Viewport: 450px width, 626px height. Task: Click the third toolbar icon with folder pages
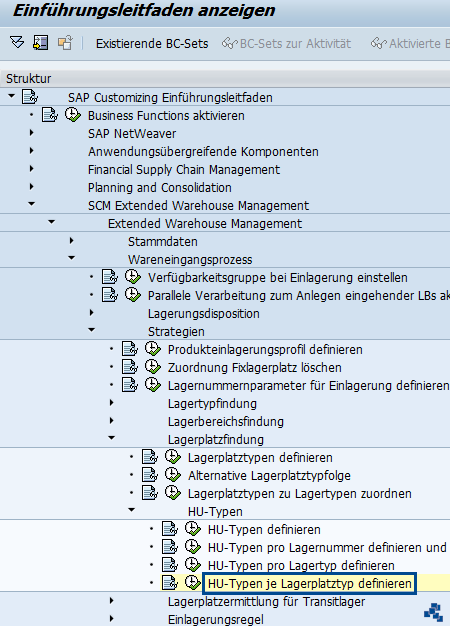tap(65, 42)
